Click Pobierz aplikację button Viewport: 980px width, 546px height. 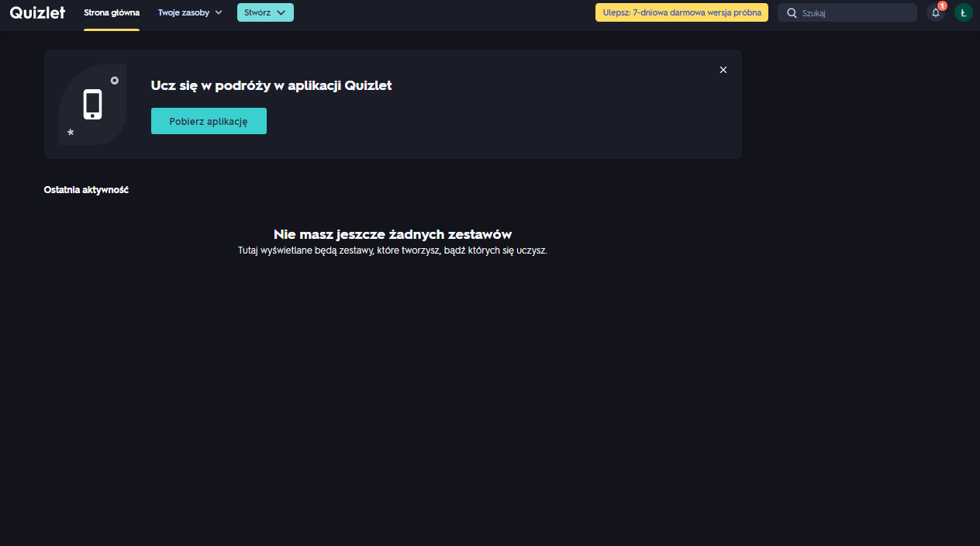pyautogui.click(x=209, y=121)
